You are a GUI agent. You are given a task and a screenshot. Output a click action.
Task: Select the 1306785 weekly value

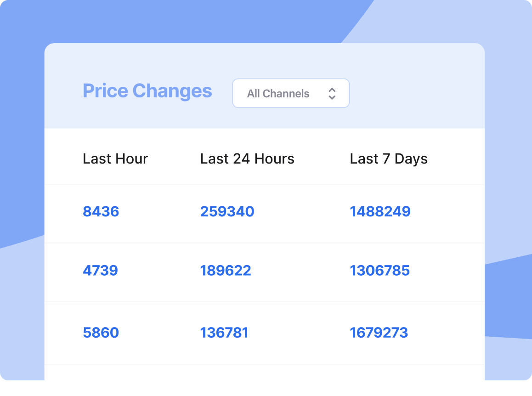(x=379, y=271)
